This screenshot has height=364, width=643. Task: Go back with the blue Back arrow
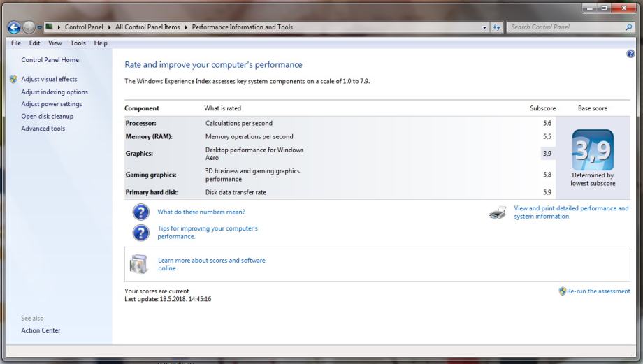pyautogui.click(x=14, y=27)
